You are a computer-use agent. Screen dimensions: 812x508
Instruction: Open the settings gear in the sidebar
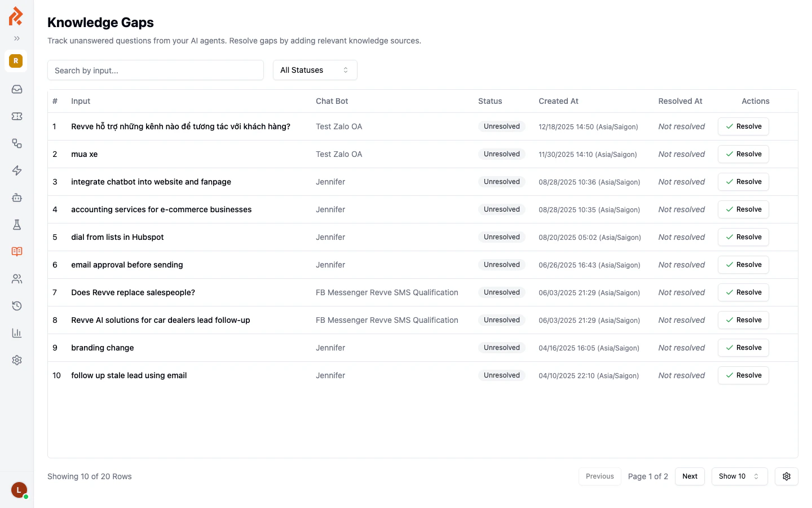pyautogui.click(x=16, y=360)
